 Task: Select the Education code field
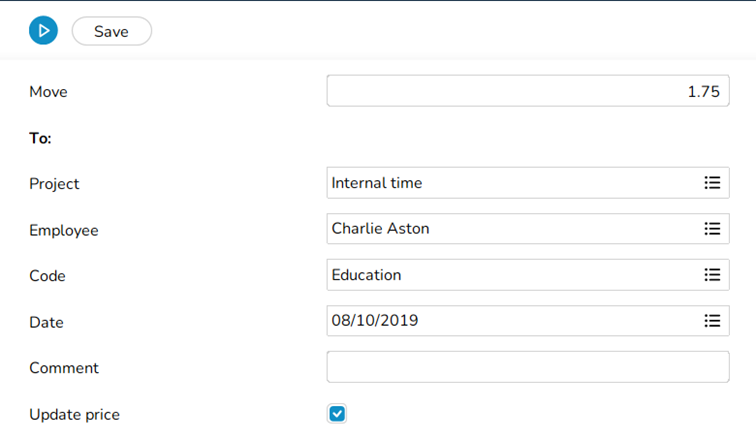(510, 275)
